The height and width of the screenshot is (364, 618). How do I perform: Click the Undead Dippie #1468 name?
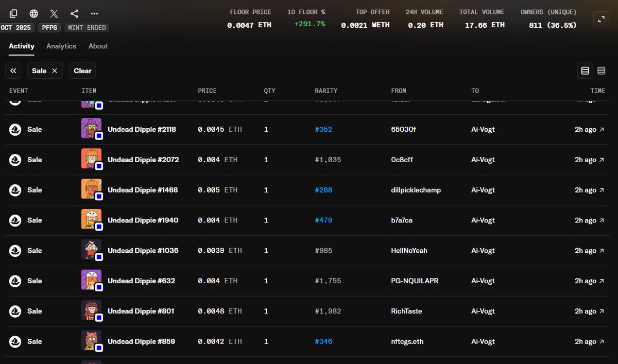(x=143, y=190)
